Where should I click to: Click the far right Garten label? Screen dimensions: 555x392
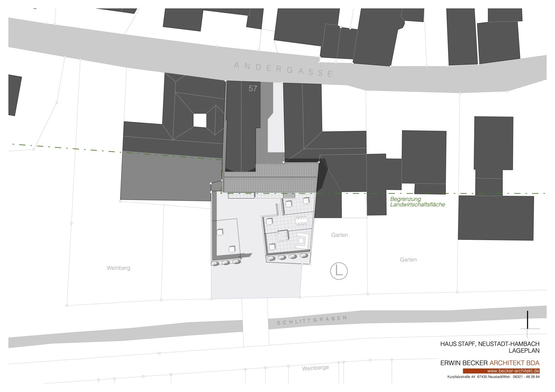[408, 260]
